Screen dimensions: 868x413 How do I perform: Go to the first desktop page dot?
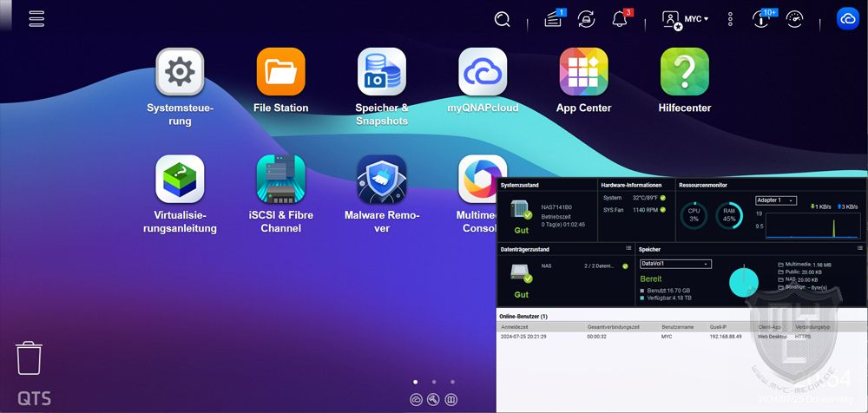(416, 382)
